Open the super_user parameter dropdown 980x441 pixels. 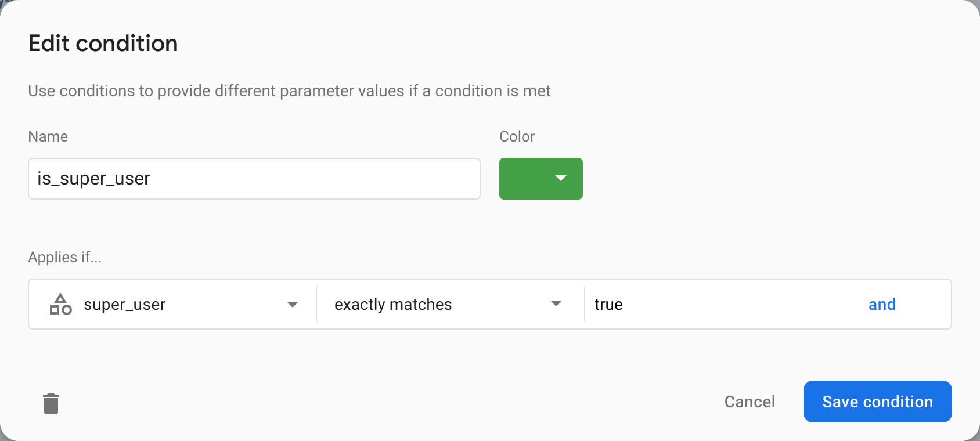174,304
